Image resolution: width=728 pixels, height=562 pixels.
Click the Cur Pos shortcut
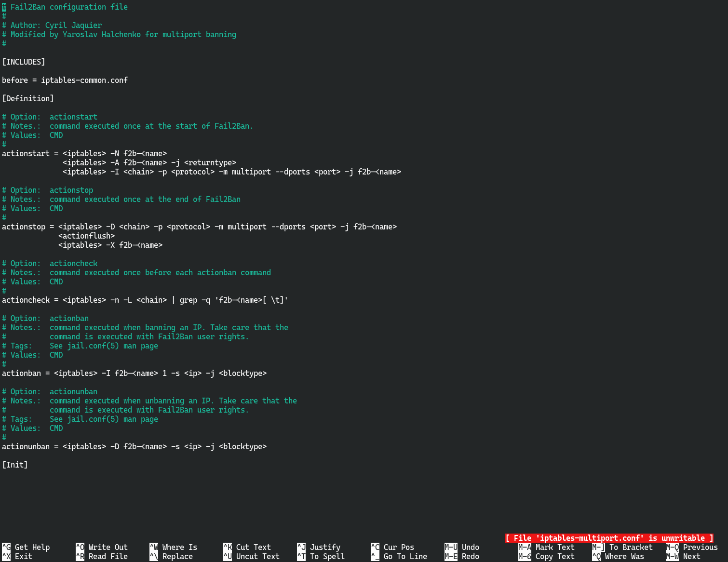click(399, 547)
